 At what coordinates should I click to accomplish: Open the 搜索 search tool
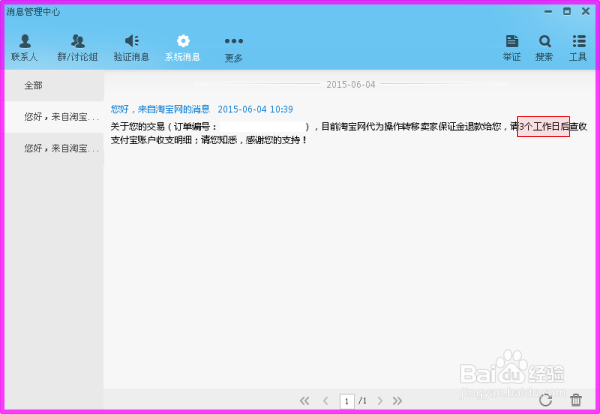(x=544, y=48)
